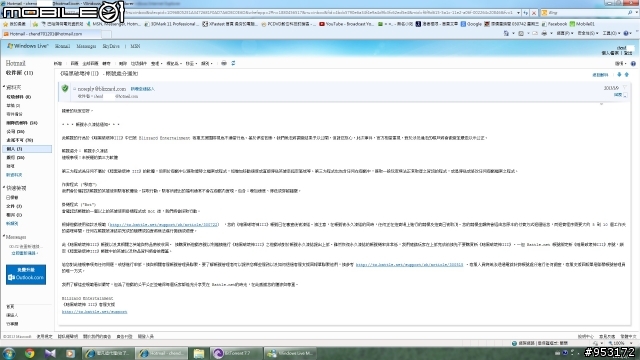Open the Google bookmark in favorites bar
The image size is (640, 360).
click(x=471, y=24)
